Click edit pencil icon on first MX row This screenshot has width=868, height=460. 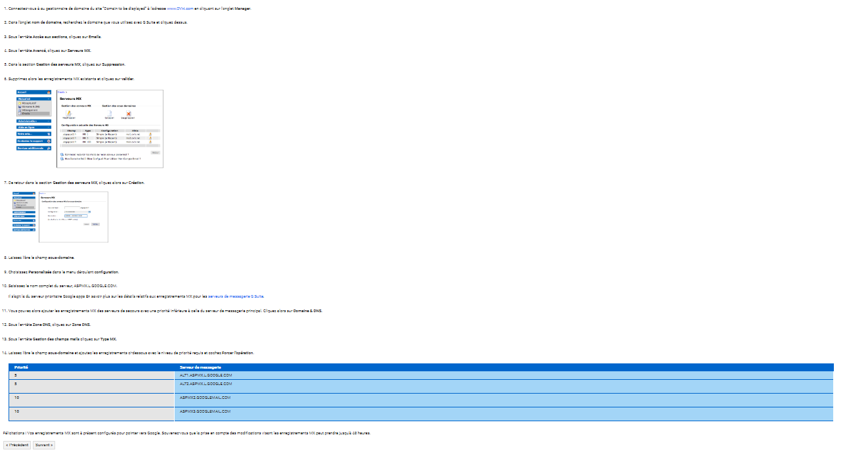pyautogui.click(x=150, y=133)
